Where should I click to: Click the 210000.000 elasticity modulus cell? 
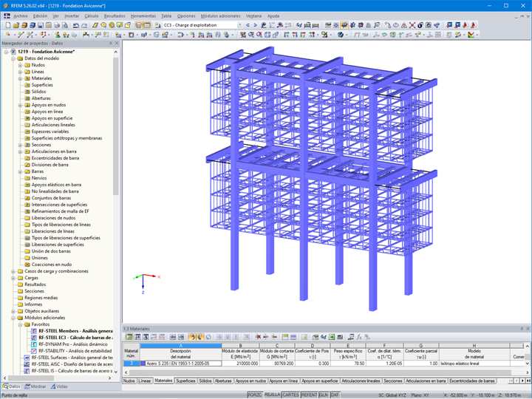coord(241,364)
